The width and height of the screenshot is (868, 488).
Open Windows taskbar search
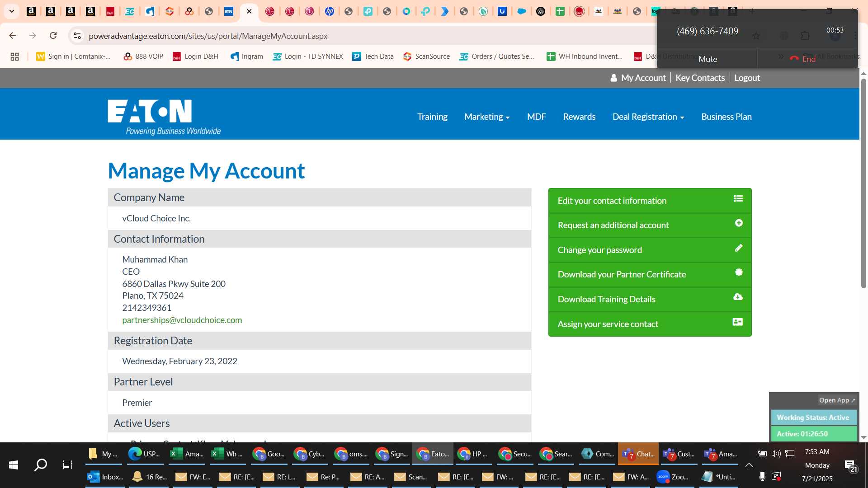[x=41, y=465]
